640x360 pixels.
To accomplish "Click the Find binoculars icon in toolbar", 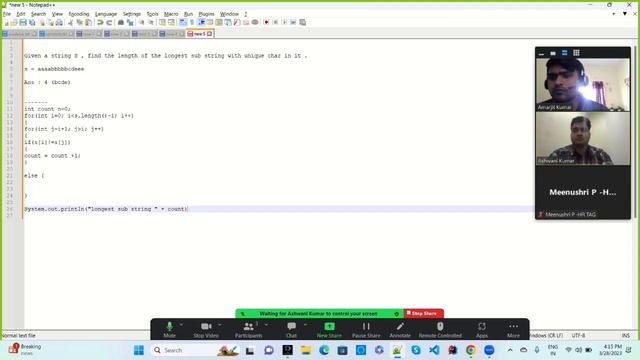I will (121, 22).
